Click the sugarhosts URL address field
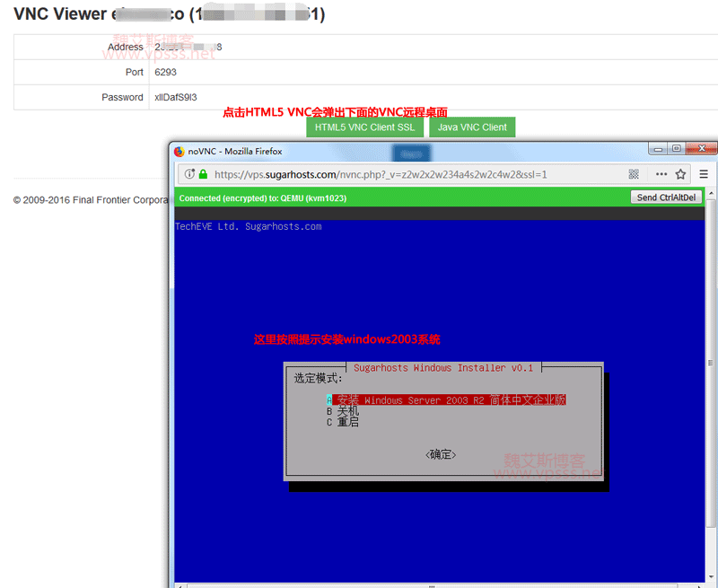This screenshot has width=718, height=588. [x=404, y=174]
